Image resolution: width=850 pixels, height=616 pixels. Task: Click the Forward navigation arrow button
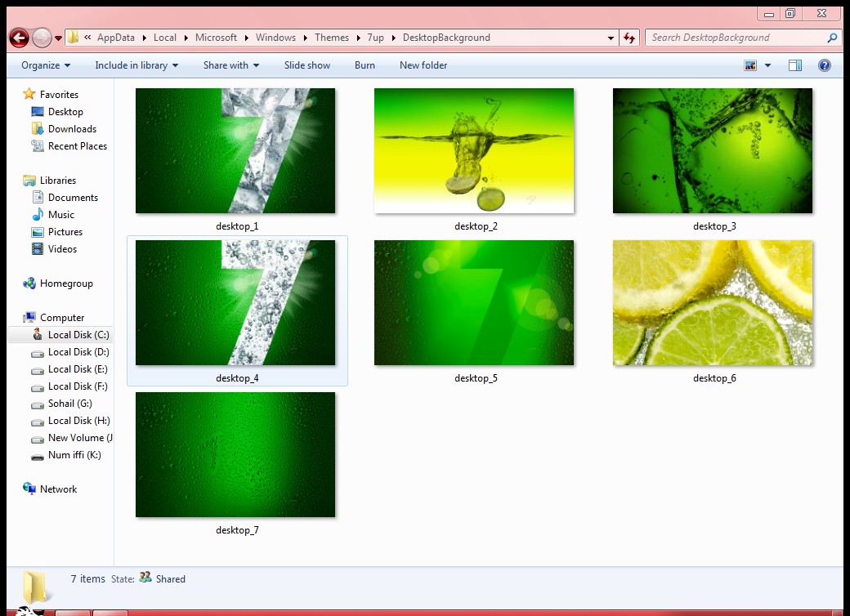coord(42,38)
